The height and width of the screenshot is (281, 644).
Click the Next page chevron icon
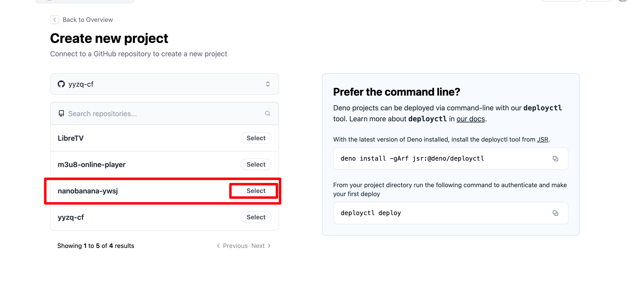point(269,246)
